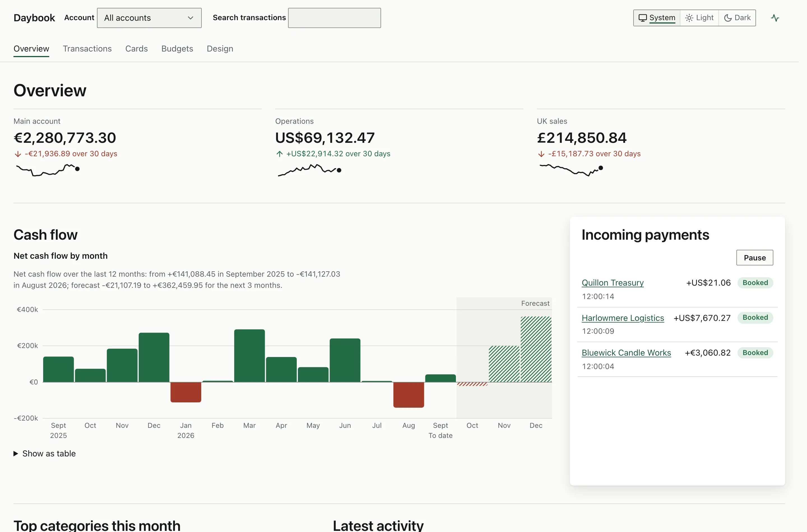Screen dimensions: 807x532
Task: Click the £214,850.84 UK sales balance
Action: pyautogui.click(x=581, y=137)
